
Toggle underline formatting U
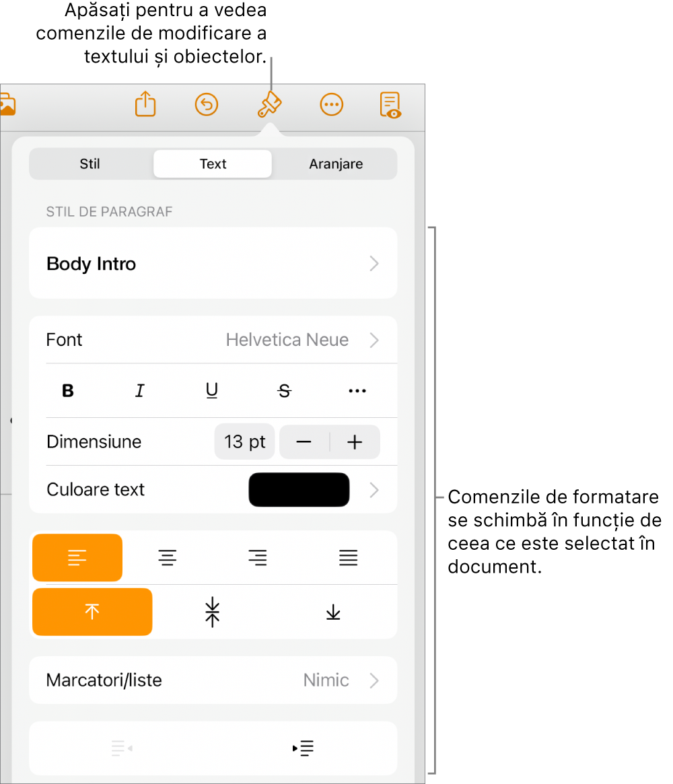(212, 390)
